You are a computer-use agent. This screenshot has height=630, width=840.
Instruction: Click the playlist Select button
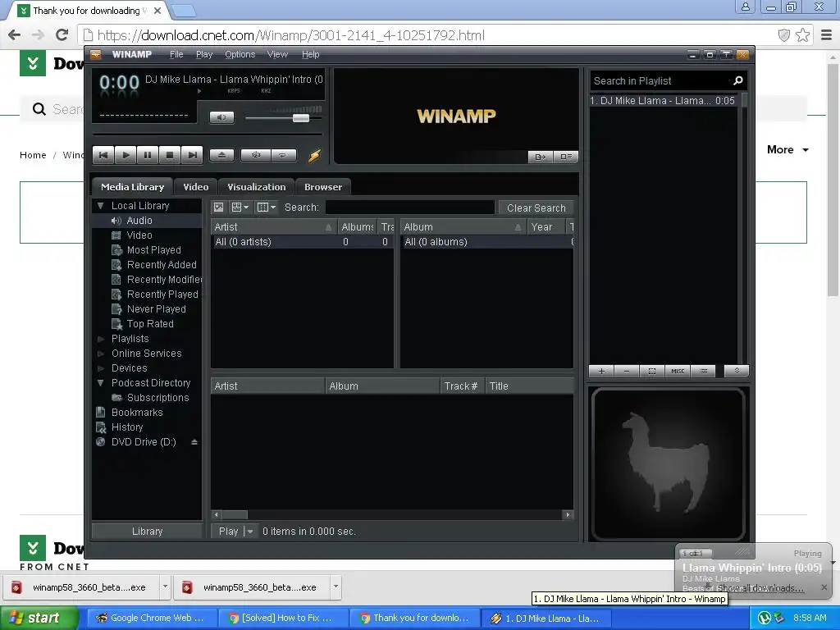(x=652, y=372)
